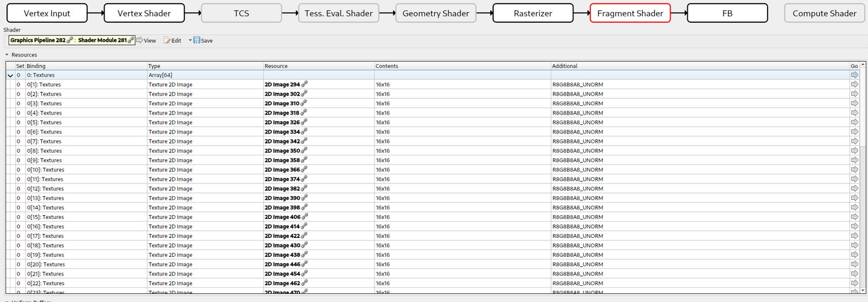Click the resources table scroll down arrow
Image resolution: width=868 pixels, height=302 pixels.
(863, 291)
